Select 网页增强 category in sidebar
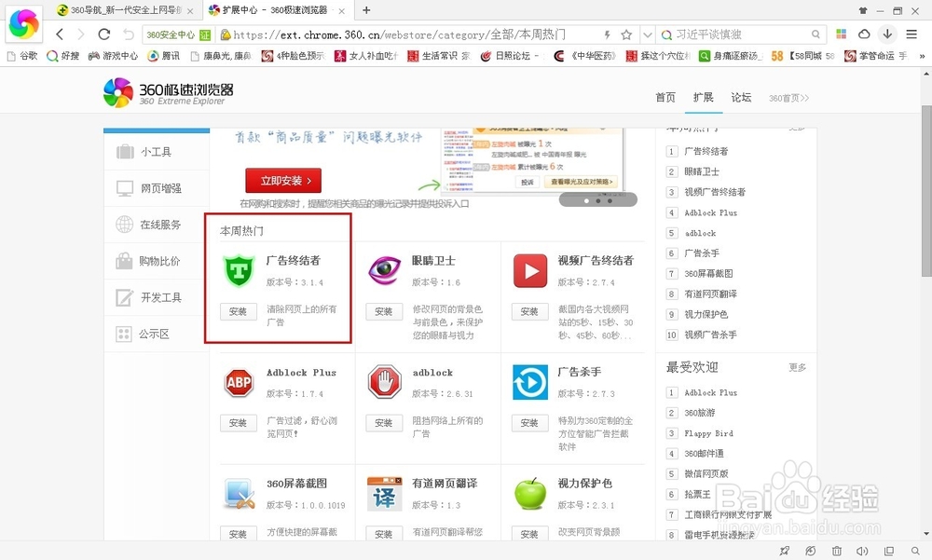 [x=157, y=188]
